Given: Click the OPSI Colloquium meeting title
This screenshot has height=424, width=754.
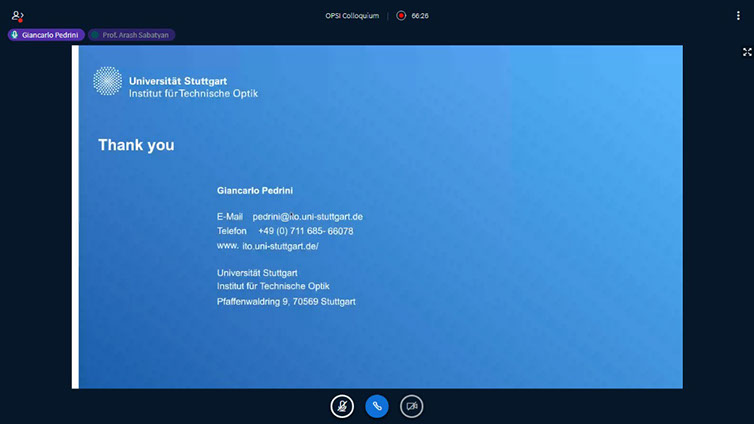Looking at the screenshot, I should coord(352,16).
